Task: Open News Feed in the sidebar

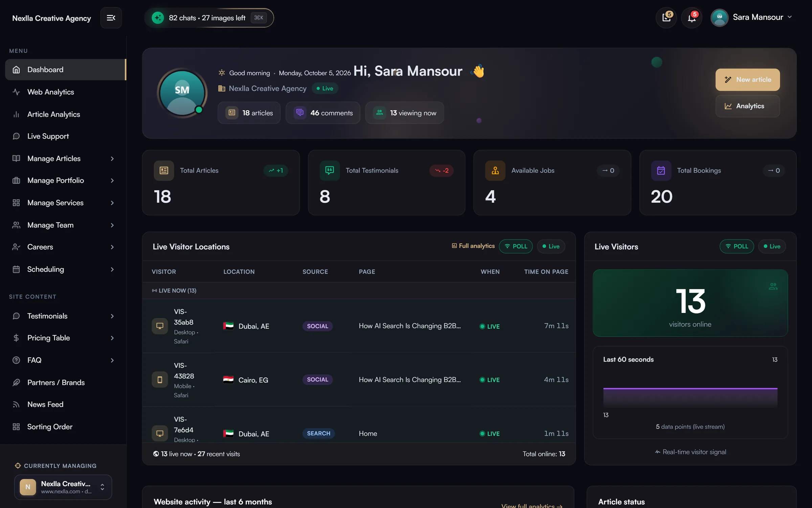Action: 66,404
